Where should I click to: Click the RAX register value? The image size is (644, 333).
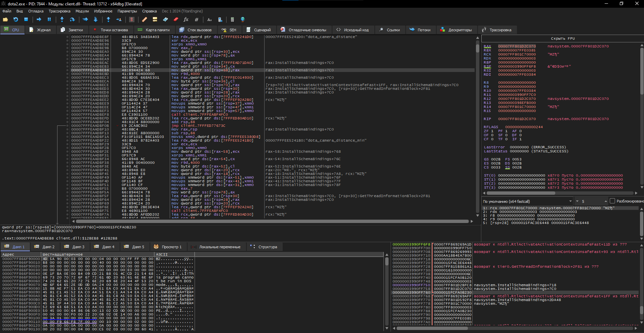tap(517, 46)
